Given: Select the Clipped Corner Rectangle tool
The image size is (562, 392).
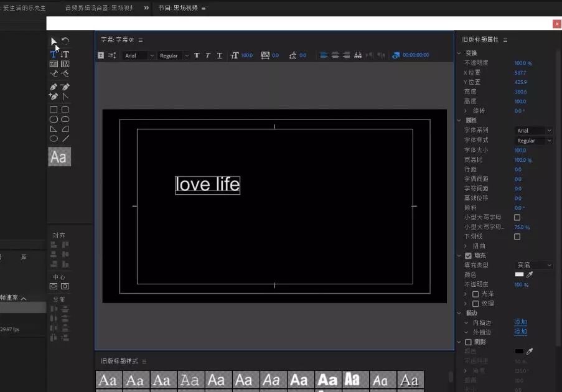Looking at the screenshot, I should [54, 119].
